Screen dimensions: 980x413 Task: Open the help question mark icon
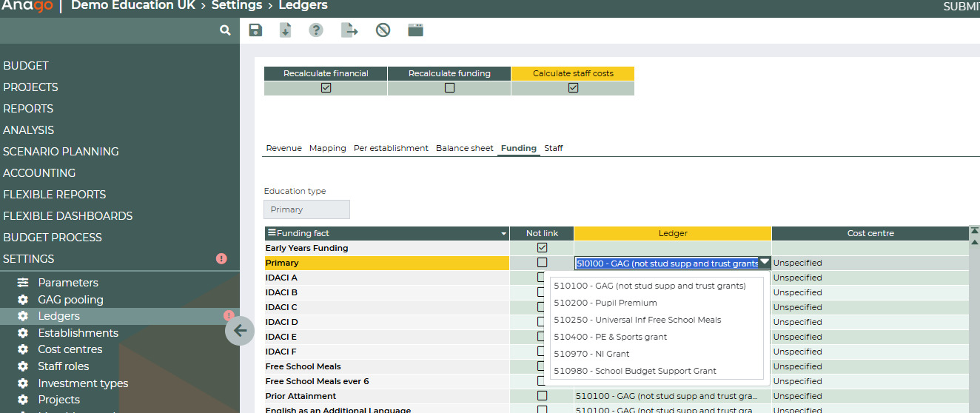316,30
